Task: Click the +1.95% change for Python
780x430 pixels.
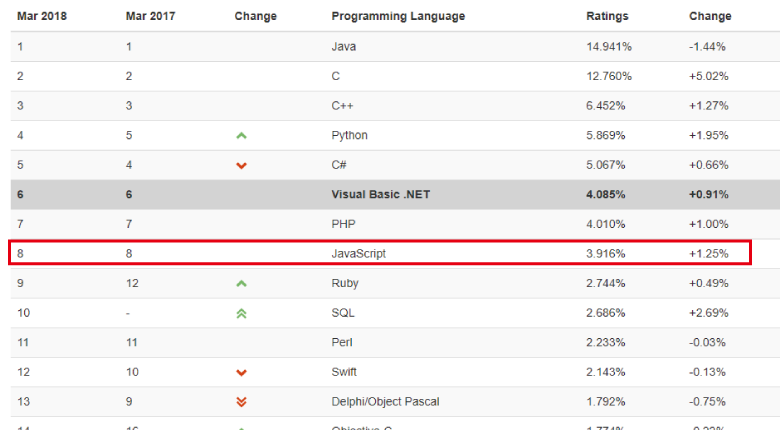Action: click(x=709, y=135)
